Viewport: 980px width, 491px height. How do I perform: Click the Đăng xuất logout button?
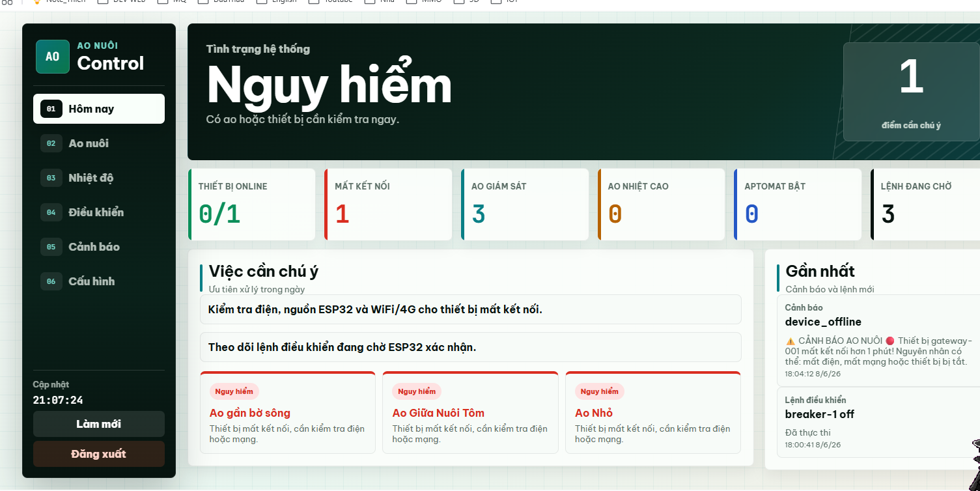[99, 454]
